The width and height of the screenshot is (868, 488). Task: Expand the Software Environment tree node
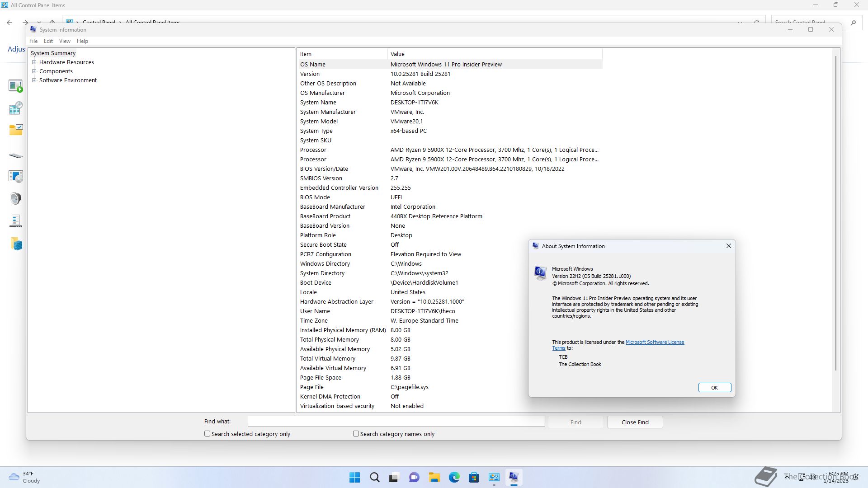[x=34, y=80]
